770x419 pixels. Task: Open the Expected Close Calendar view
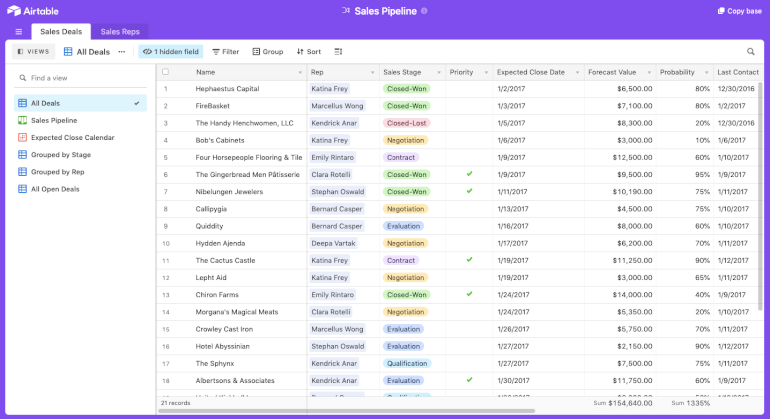tap(81, 138)
